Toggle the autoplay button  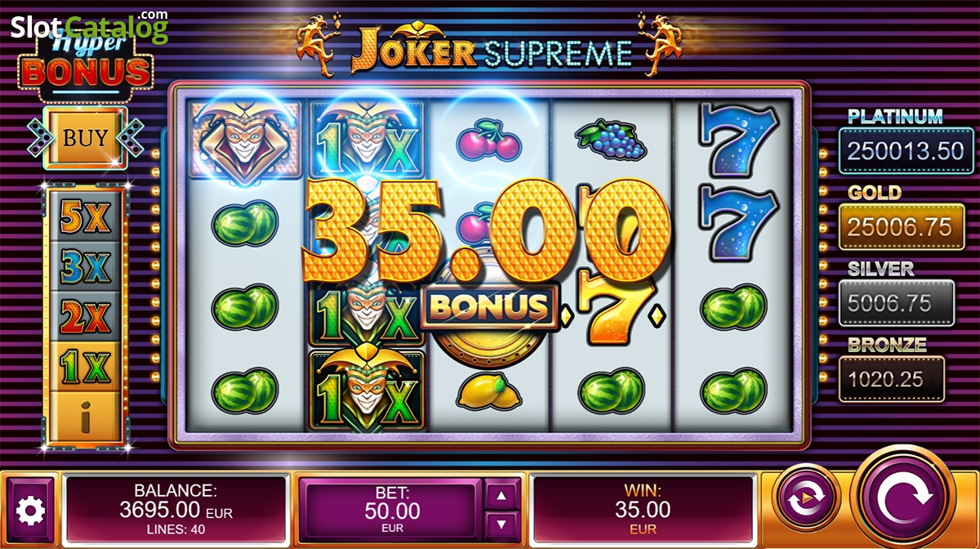pyautogui.click(x=806, y=495)
